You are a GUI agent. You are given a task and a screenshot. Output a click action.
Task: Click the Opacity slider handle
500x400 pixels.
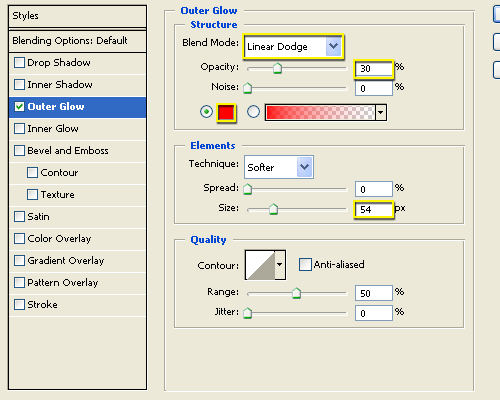click(x=277, y=68)
